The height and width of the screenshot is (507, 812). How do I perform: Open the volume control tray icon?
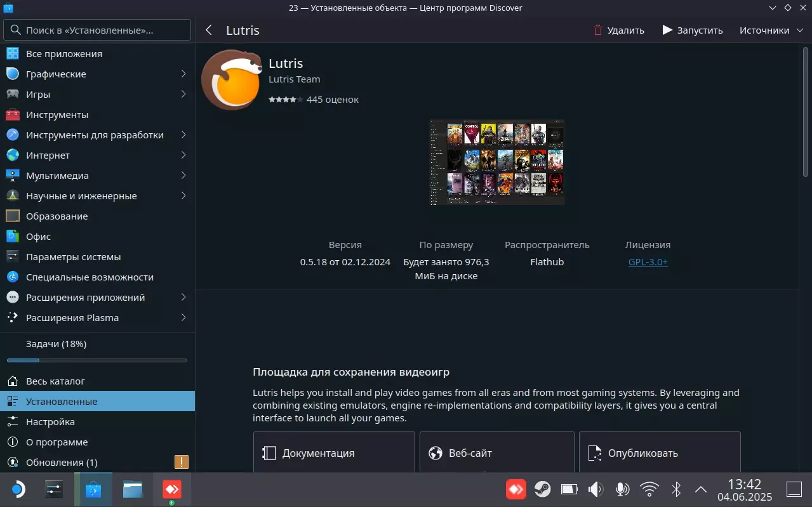pyautogui.click(x=596, y=489)
